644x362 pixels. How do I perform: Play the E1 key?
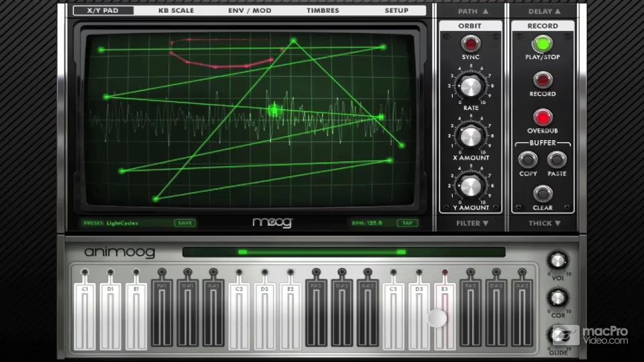coord(136,316)
